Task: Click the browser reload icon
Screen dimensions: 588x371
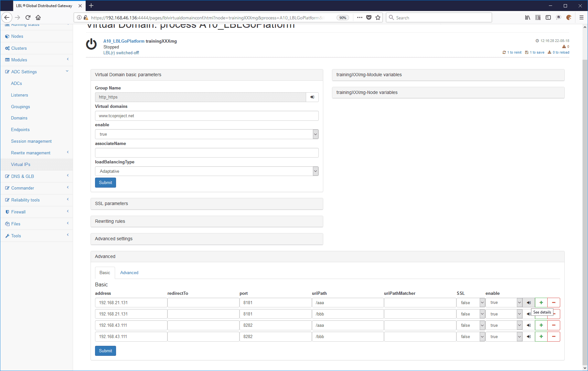Action: click(x=28, y=17)
